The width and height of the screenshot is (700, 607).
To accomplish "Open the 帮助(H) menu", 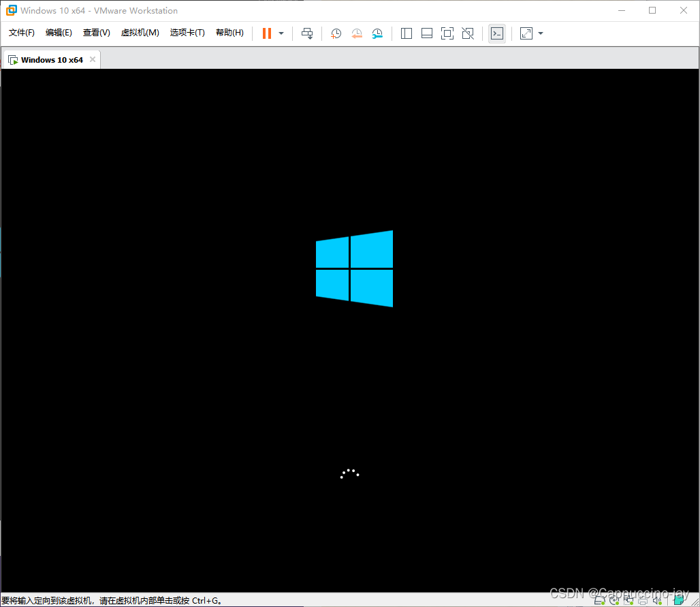I will coord(229,33).
